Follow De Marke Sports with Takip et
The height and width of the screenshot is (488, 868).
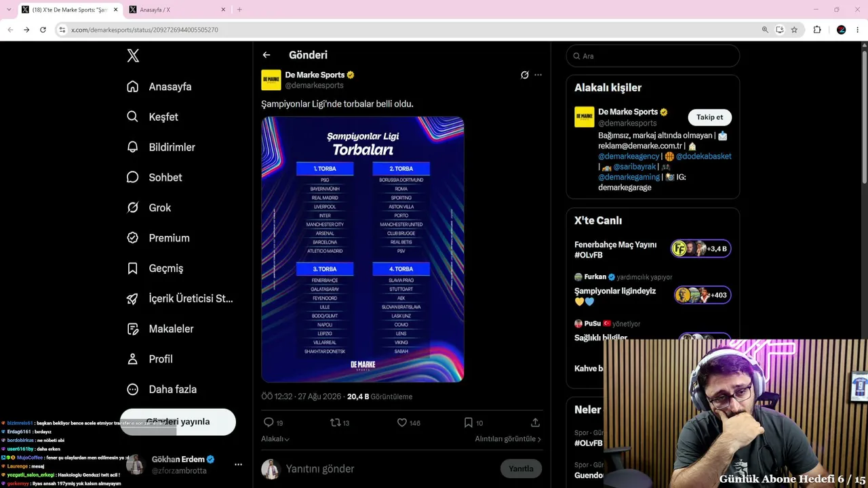click(x=710, y=117)
